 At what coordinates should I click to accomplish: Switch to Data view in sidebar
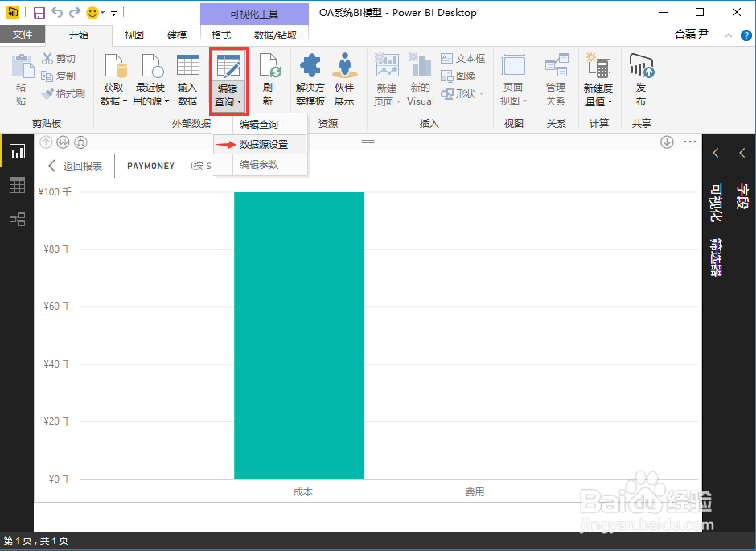[18, 185]
